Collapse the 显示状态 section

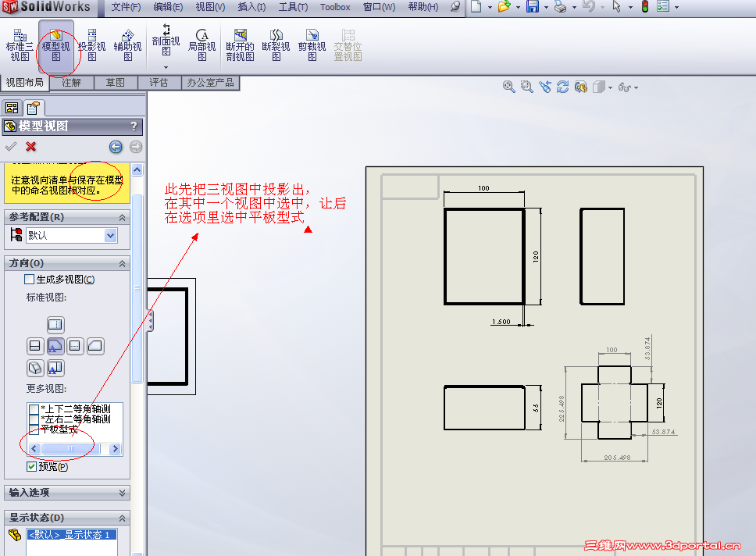point(122,518)
